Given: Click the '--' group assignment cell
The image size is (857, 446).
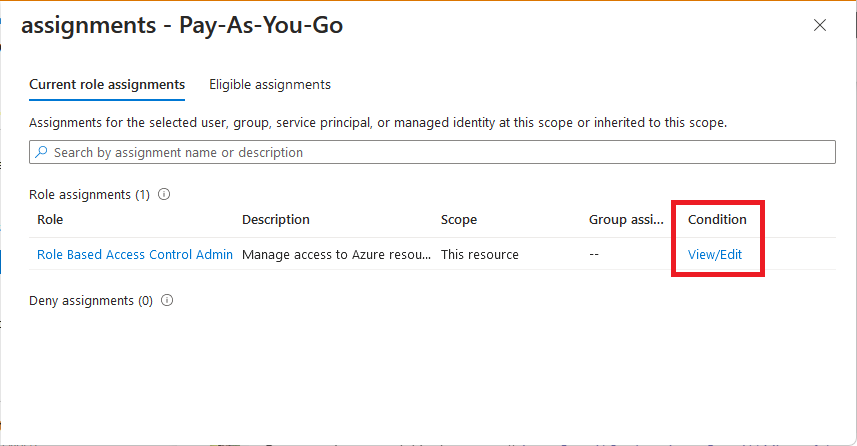Looking at the screenshot, I should click(x=594, y=254).
